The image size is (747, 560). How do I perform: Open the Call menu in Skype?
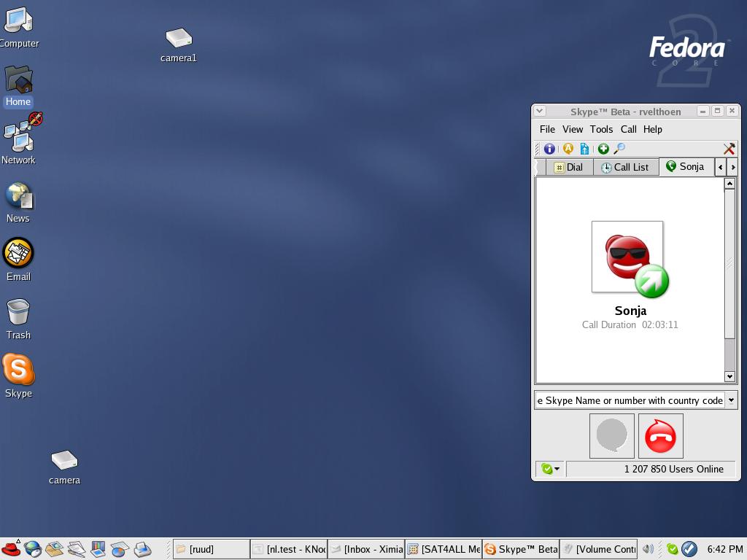(x=628, y=130)
